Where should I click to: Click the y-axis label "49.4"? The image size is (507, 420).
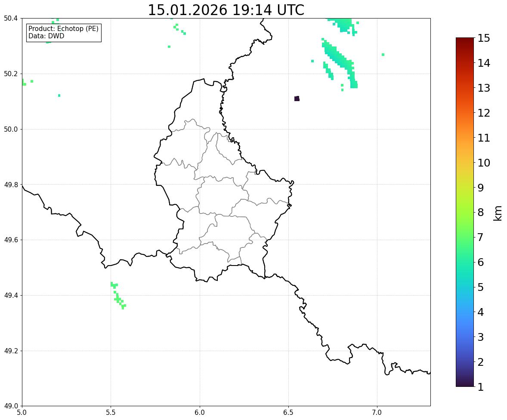coord(11,295)
